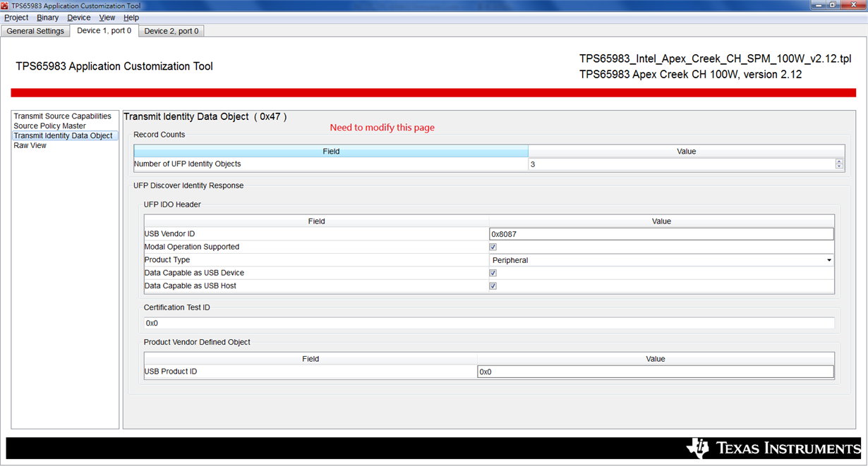Minimize the application window

[x=819, y=5]
